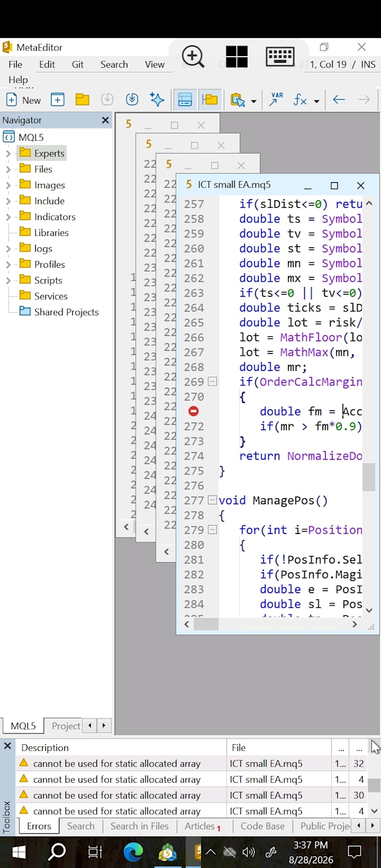Expand the logs folder chevron

point(8,249)
